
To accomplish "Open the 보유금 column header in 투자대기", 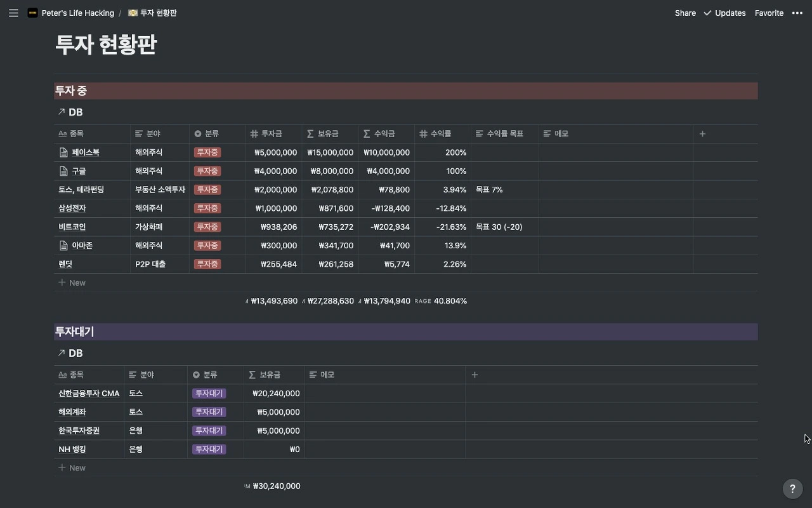I will pos(274,375).
